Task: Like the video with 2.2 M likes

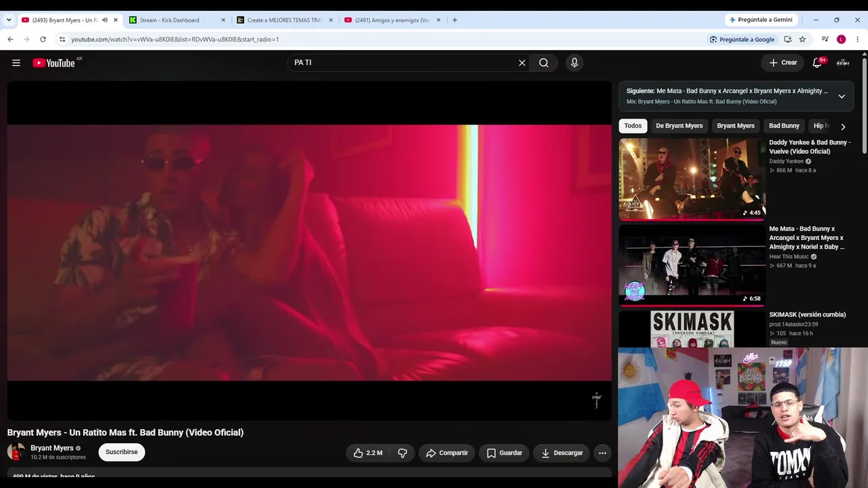Action: click(x=367, y=453)
